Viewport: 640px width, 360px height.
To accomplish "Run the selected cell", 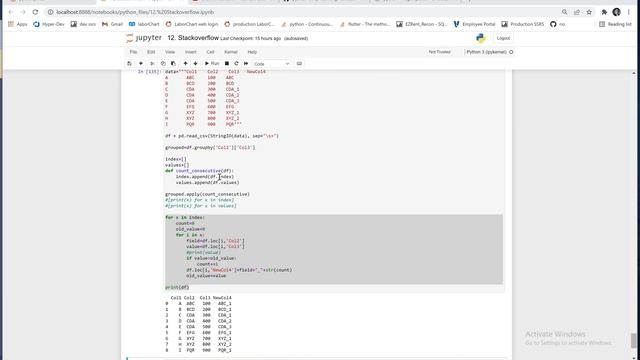I will pos(212,64).
